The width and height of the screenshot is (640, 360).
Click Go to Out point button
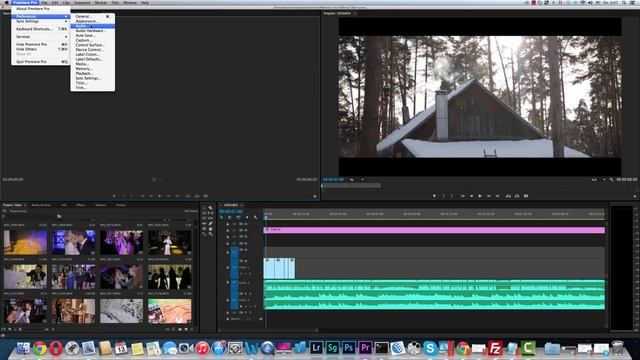[498, 196]
